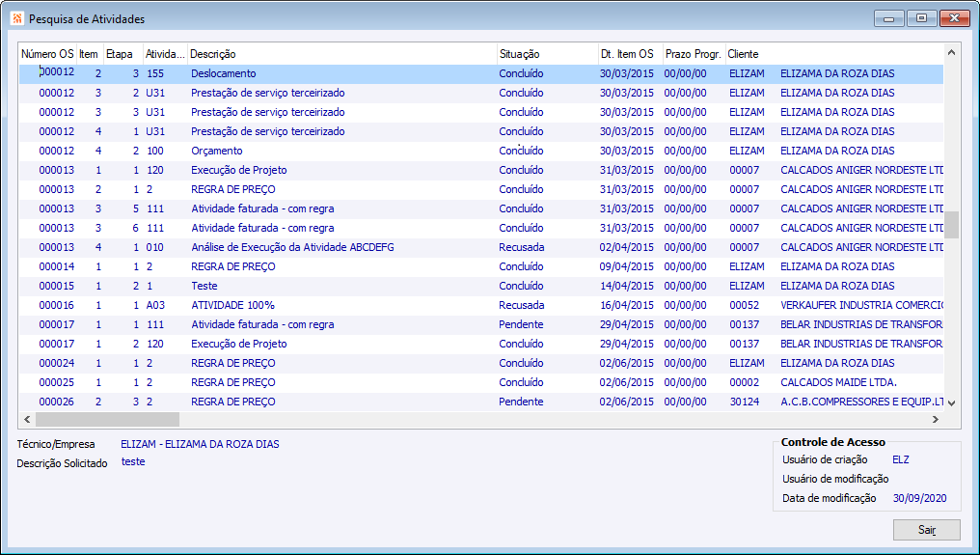Click activity code A03
Viewport: 980px width, 555px height.
coord(155,305)
